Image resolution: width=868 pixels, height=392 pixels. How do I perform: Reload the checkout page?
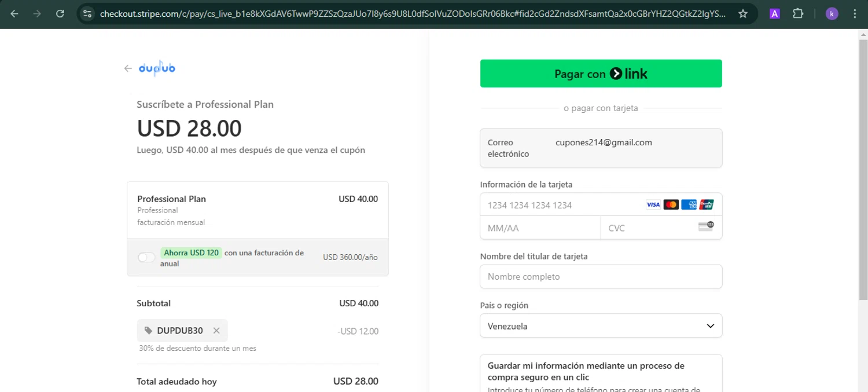[60, 13]
